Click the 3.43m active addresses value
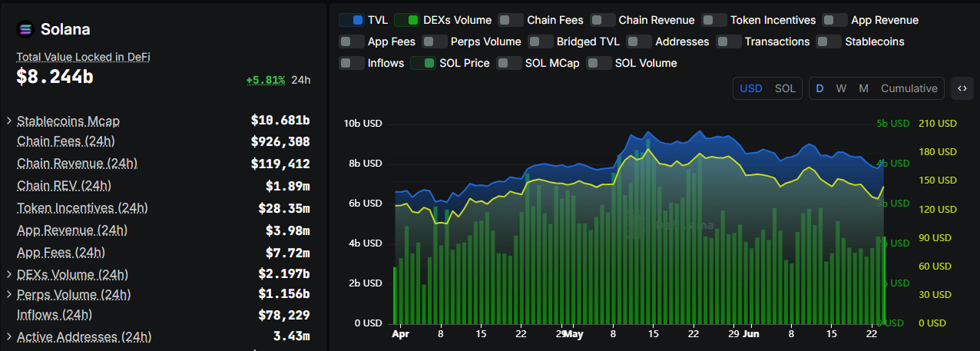Image resolution: width=980 pixels, height=351 pixels. (292, 336)
